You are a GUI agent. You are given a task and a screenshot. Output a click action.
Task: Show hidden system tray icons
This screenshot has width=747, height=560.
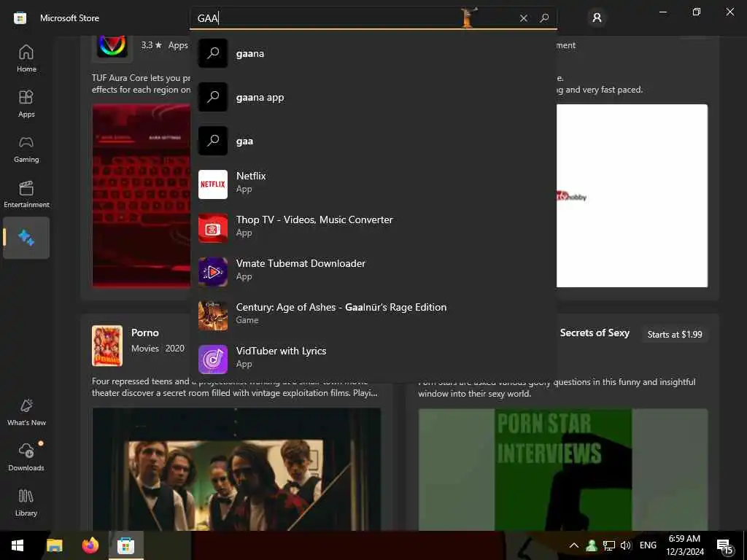click(x=574, y=545)
